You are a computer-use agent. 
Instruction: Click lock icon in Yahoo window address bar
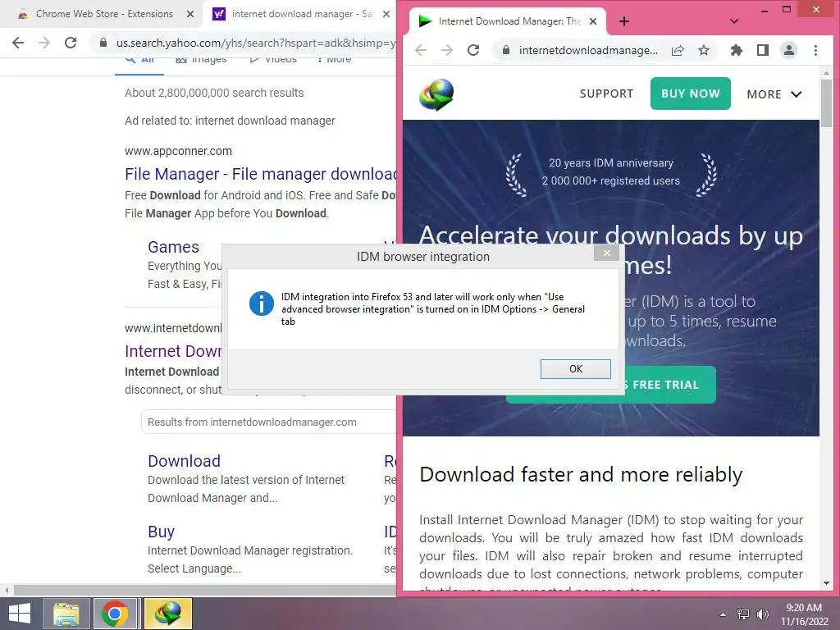[103, 43]
